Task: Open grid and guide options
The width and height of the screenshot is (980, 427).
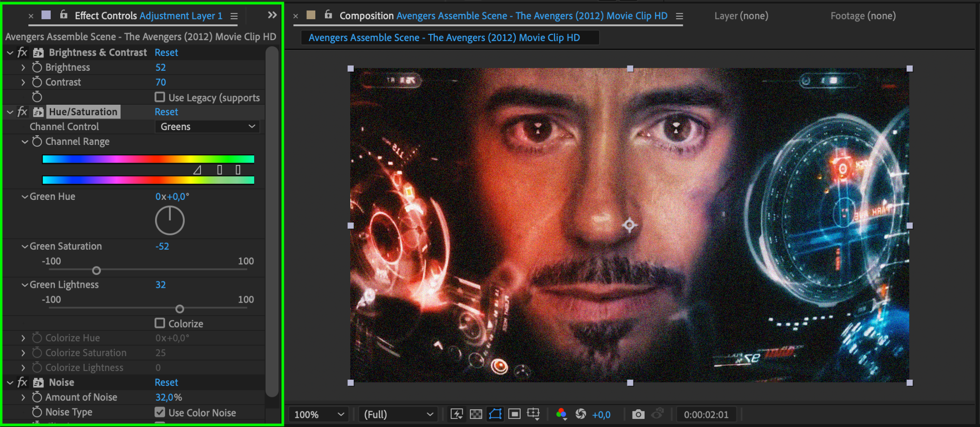Action: 533,414
